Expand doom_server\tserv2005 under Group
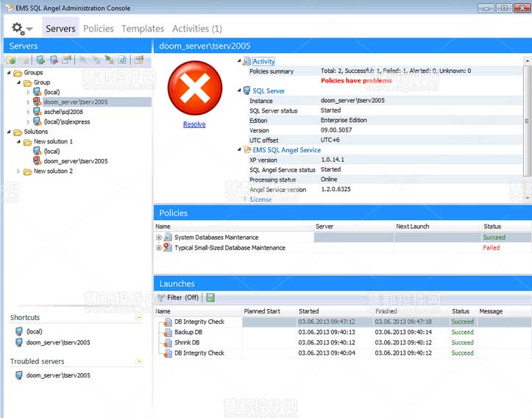 click(x=28, y=102)
